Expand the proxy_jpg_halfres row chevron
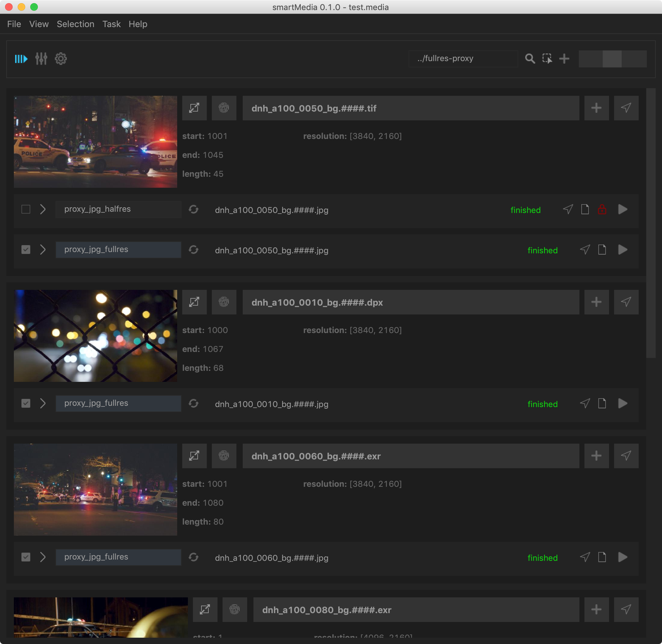 pyautogui.click(x=43, y=210)
